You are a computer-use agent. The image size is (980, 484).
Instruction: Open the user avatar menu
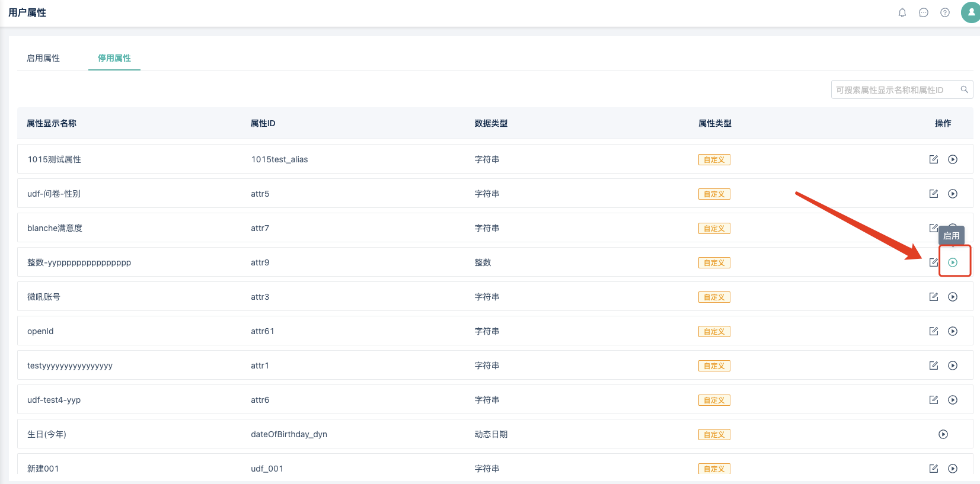971,12
